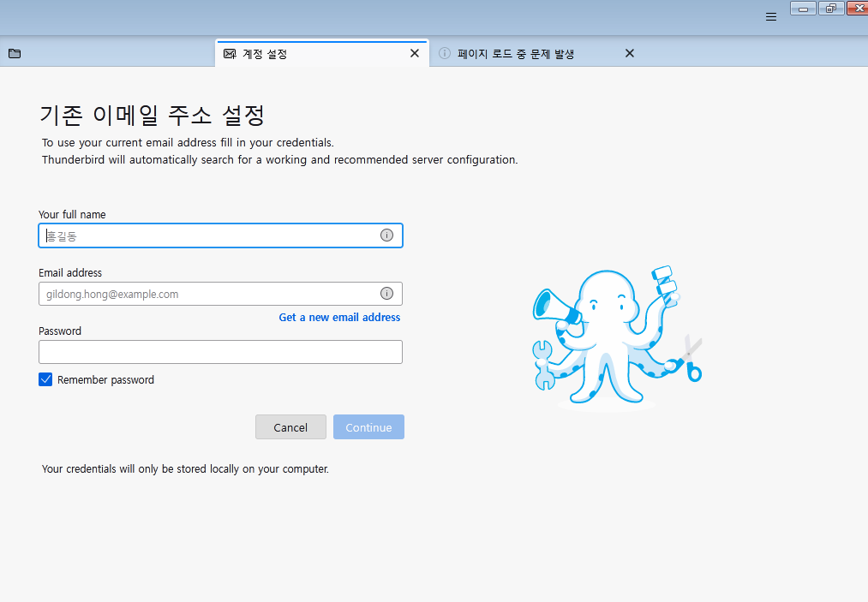Restore down the Thunderbird window
Screen dimensions: 868x602
tap(831, 9)
